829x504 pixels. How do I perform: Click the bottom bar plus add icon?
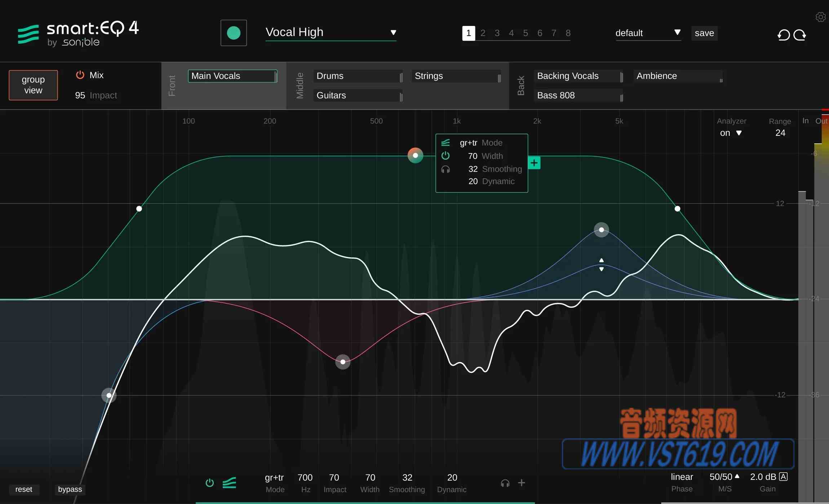[521, 483]
